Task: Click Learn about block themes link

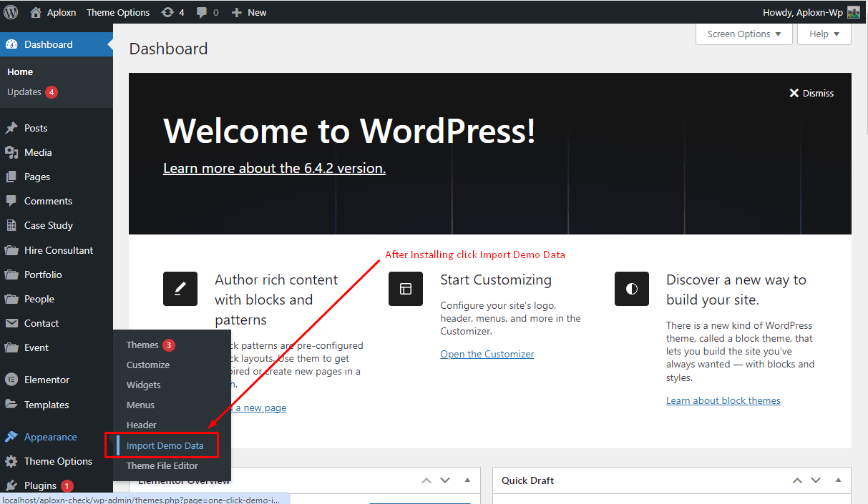Action: 723,400
